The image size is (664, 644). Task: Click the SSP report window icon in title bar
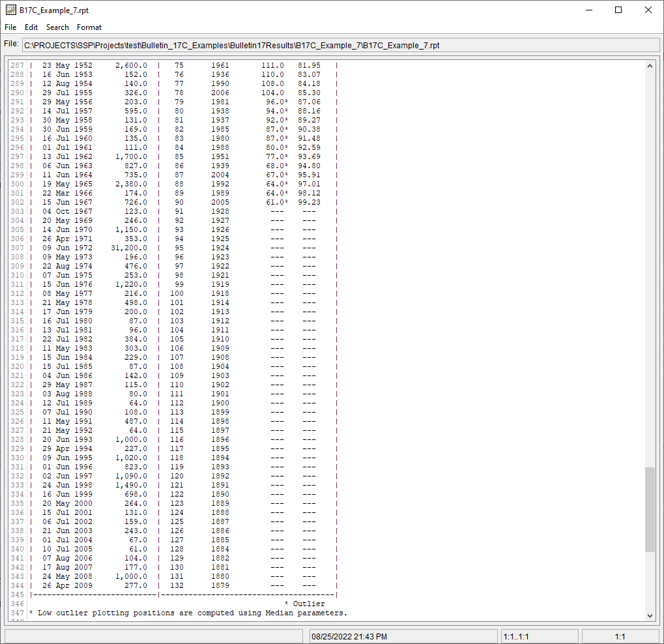click(11, 10)
